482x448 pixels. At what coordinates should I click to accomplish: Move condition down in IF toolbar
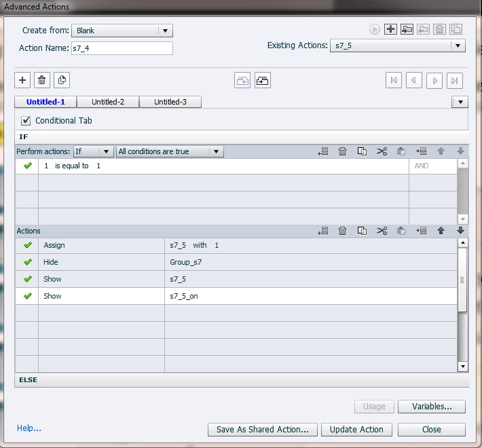pos(460,151)
